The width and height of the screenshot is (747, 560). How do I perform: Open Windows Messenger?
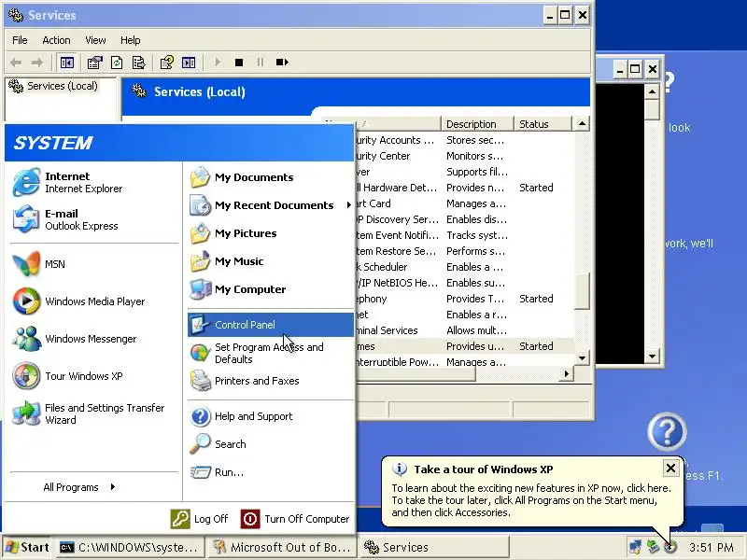(x=94, y=339)
